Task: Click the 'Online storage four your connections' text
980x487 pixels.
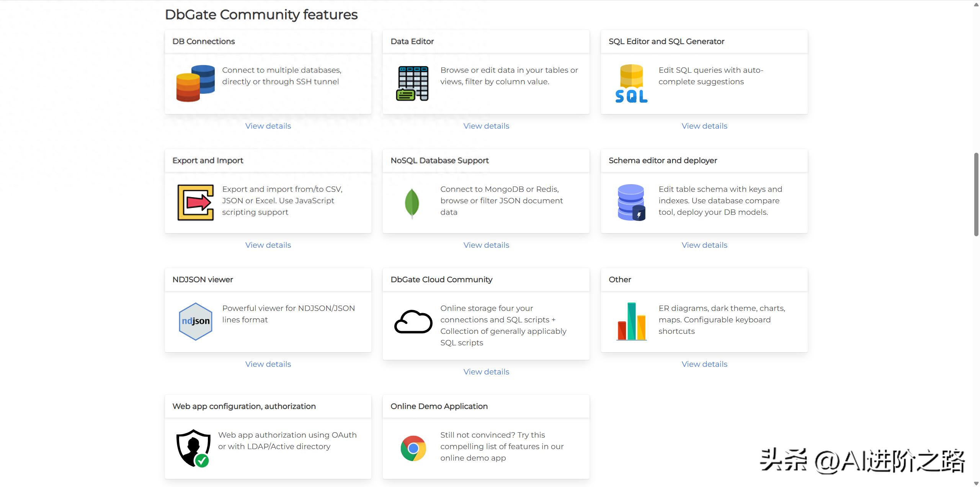Action: (x=503, y=325)
